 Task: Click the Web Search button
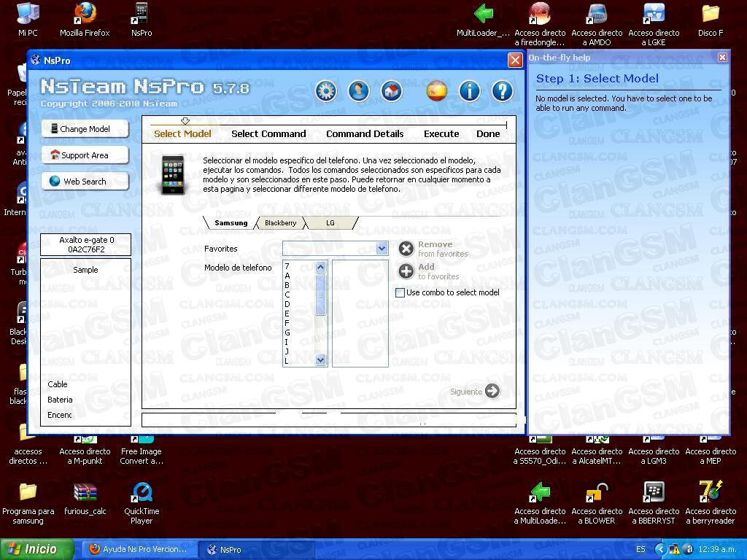(85, 181)
